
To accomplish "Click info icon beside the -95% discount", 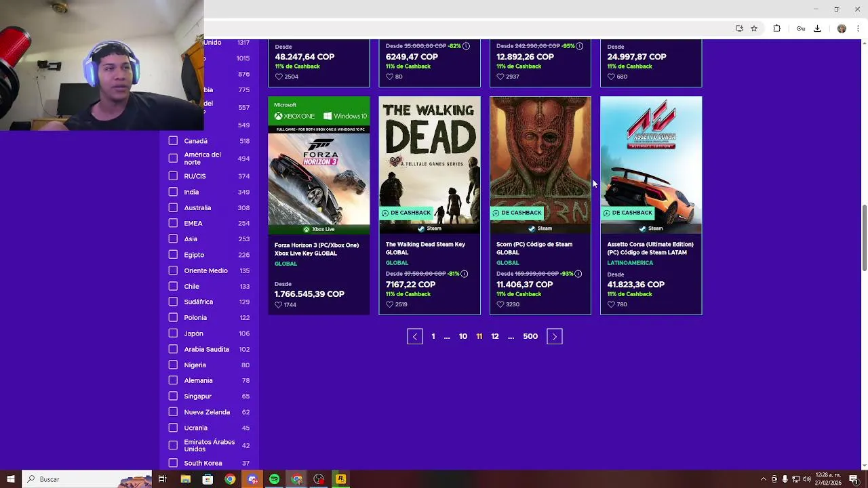I will pos(579,46).
